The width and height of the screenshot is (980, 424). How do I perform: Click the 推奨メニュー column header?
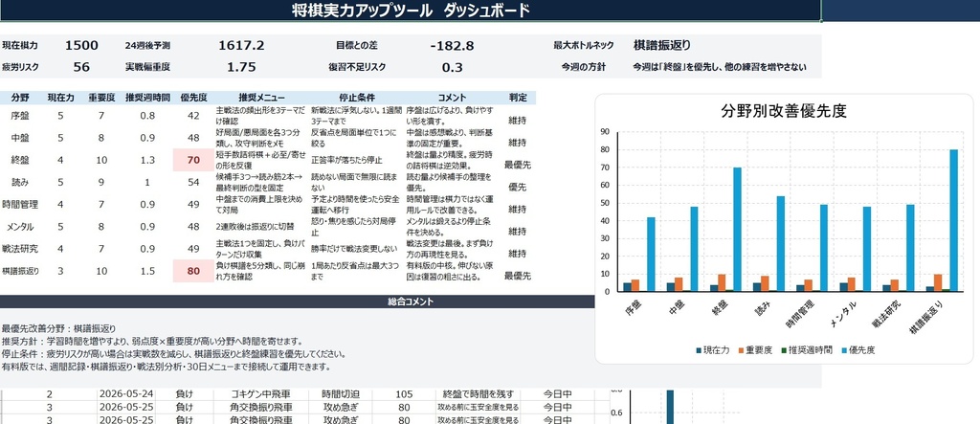coord(262,98)
